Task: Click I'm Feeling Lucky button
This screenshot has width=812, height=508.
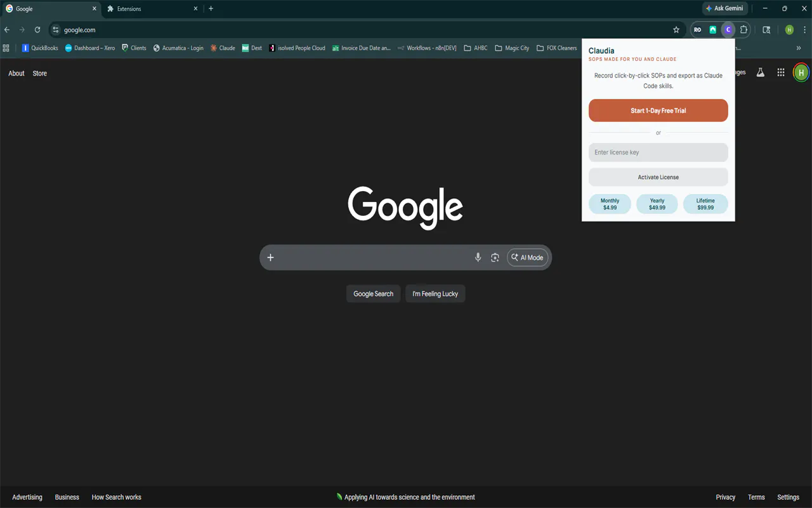Action: click(435, 293)
